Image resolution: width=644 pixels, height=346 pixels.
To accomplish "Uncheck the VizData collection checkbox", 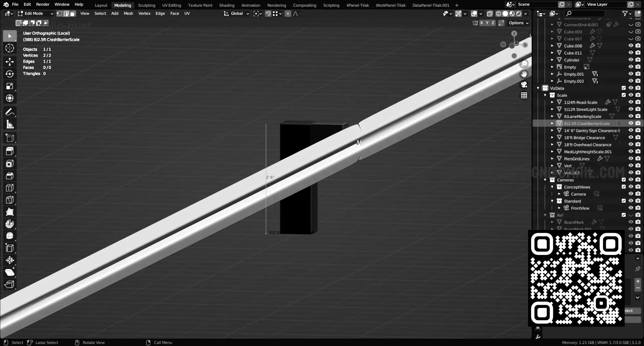I will point(623,88).
